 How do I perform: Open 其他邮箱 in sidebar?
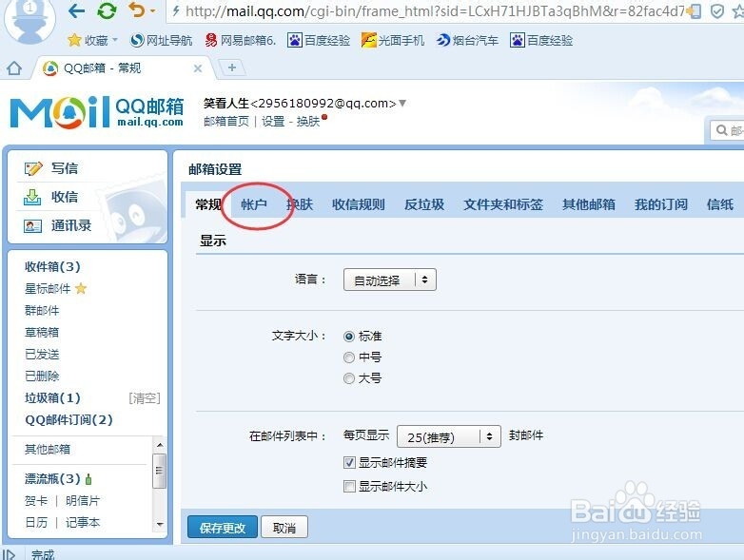48,449
